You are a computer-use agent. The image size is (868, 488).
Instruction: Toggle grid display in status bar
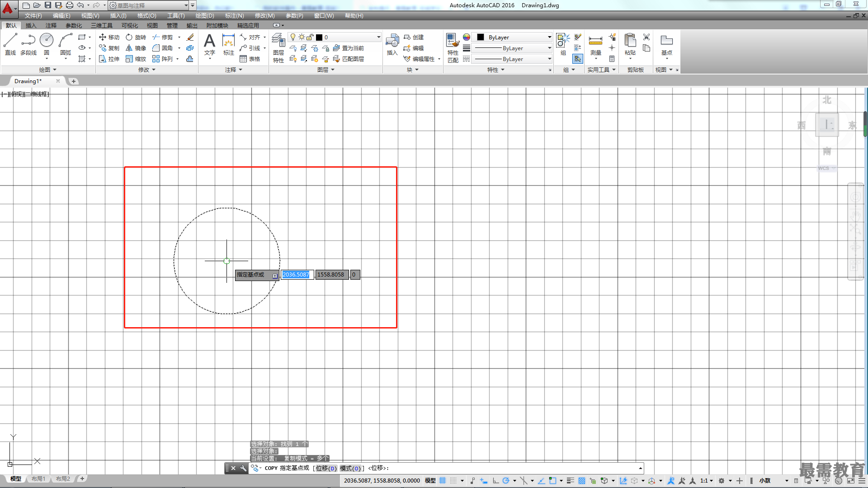[443, 481]
